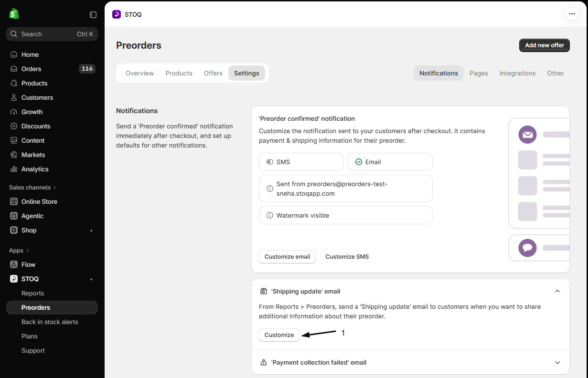Click the Discounts percent icon
The width and height of the screenshot is (588, 378).
point(14,126)
